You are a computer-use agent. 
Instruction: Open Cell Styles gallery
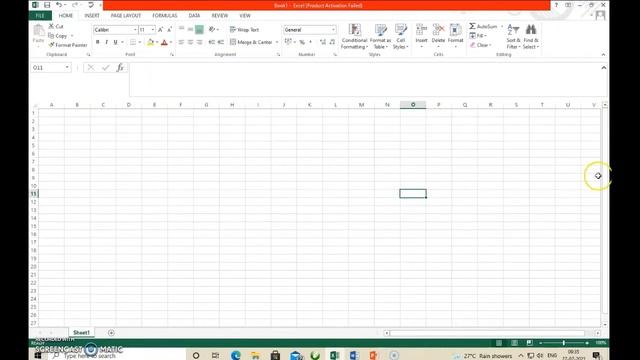pyautogui.click(x=401, y=37)
